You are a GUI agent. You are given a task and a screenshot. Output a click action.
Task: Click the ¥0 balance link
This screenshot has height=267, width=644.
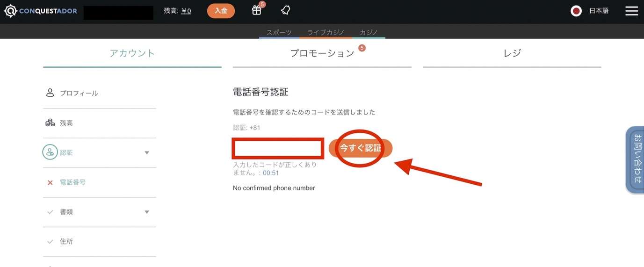tap(186, 11)
